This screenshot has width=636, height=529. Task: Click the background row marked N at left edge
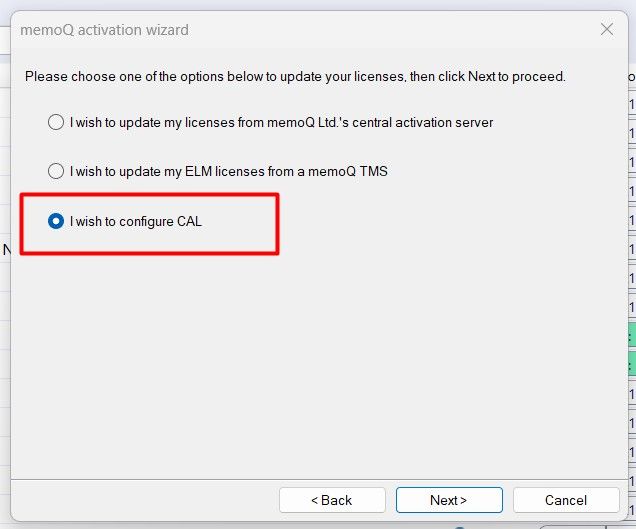pyautogui.click(x=6, y=250)
